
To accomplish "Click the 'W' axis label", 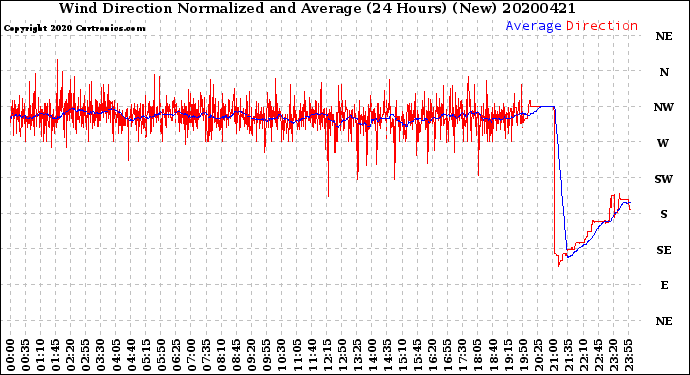I will (x=663, y=143).
